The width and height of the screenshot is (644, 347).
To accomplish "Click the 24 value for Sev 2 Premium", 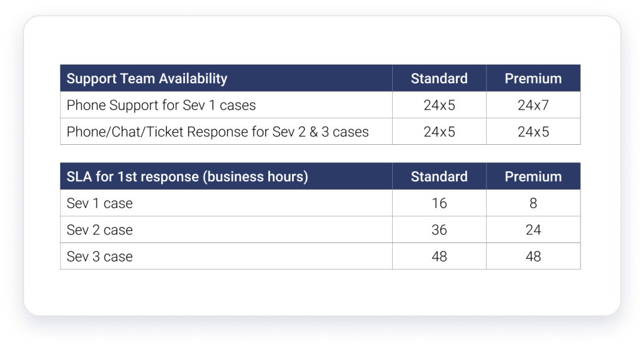I will pos(533,230).
